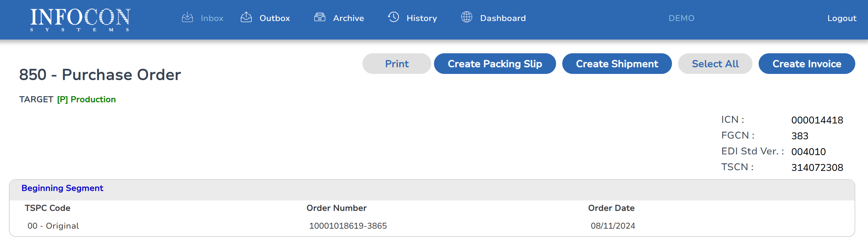Navigate to the Dashboard
The height and width of the screenshot is (241, 868).
tap(503, 18)
